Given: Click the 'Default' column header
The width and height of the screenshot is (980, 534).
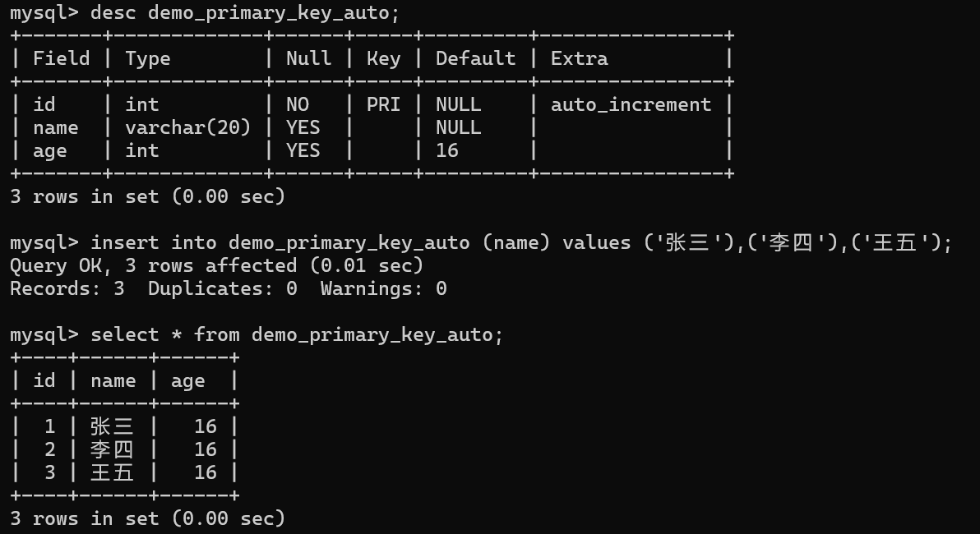Looking at the screenshot, I should coord(476,58).
